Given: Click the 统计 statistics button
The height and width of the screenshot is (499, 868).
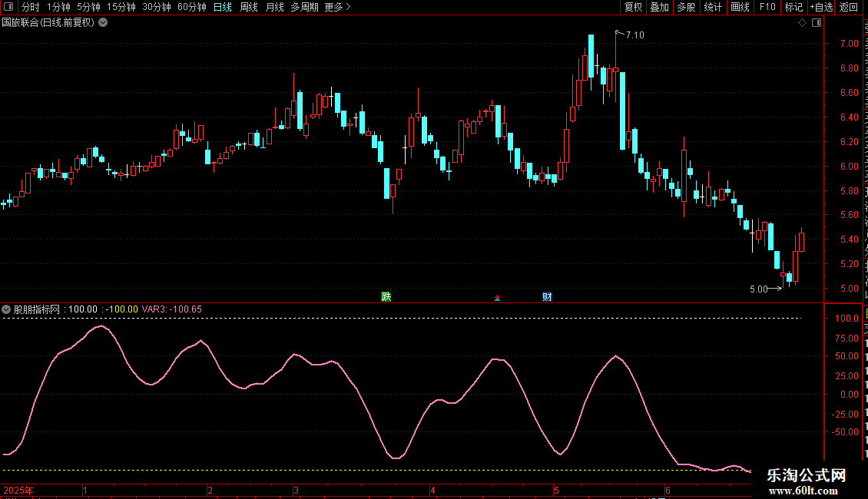Looking at the screenshot, I should (712, 7).
